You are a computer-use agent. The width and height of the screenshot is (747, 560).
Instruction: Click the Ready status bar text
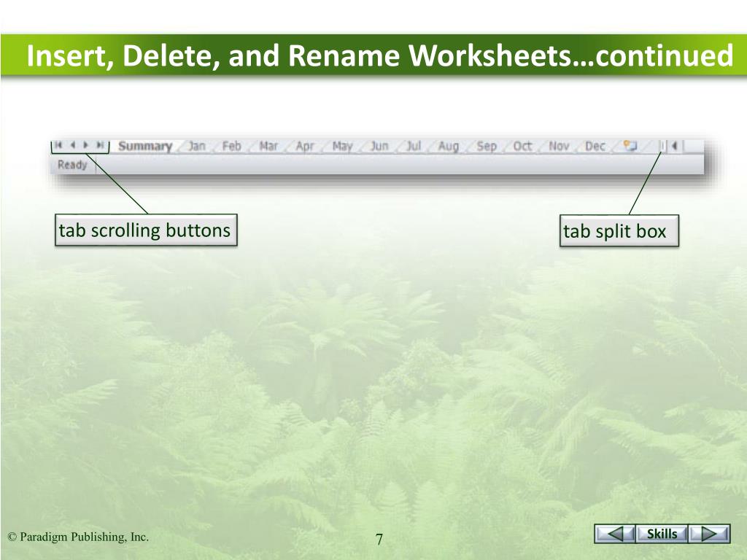(x=72, y=165)
